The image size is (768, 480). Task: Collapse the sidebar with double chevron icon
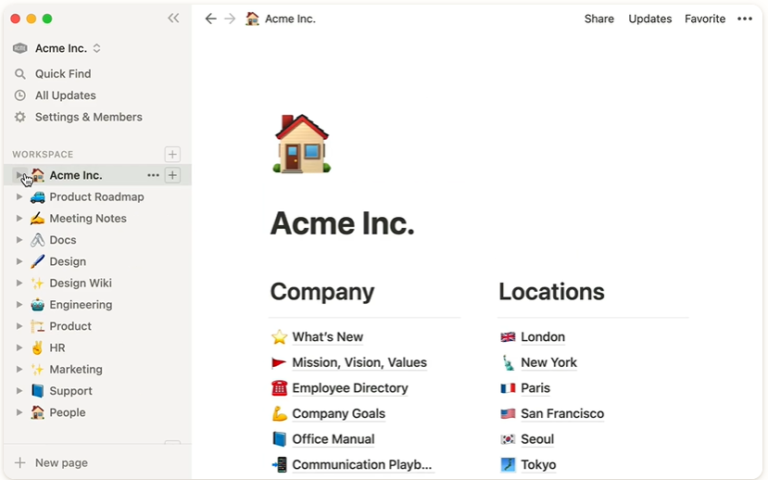pos(173,18)
